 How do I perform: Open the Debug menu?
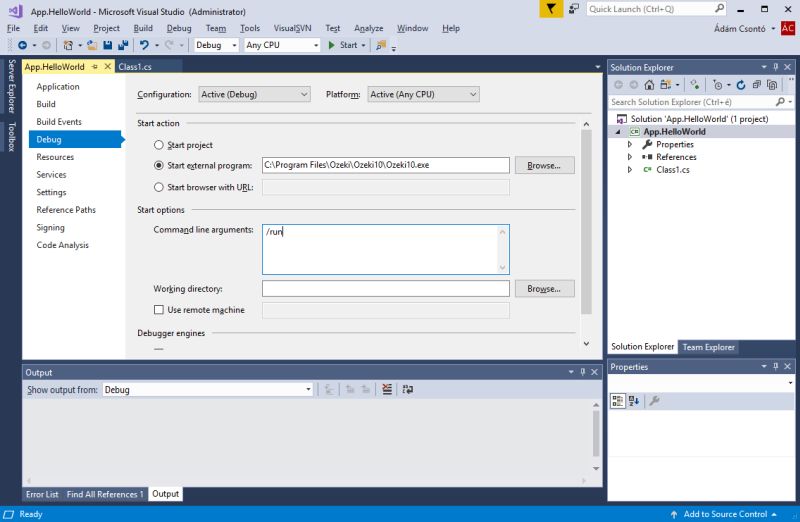coord(179,29)
